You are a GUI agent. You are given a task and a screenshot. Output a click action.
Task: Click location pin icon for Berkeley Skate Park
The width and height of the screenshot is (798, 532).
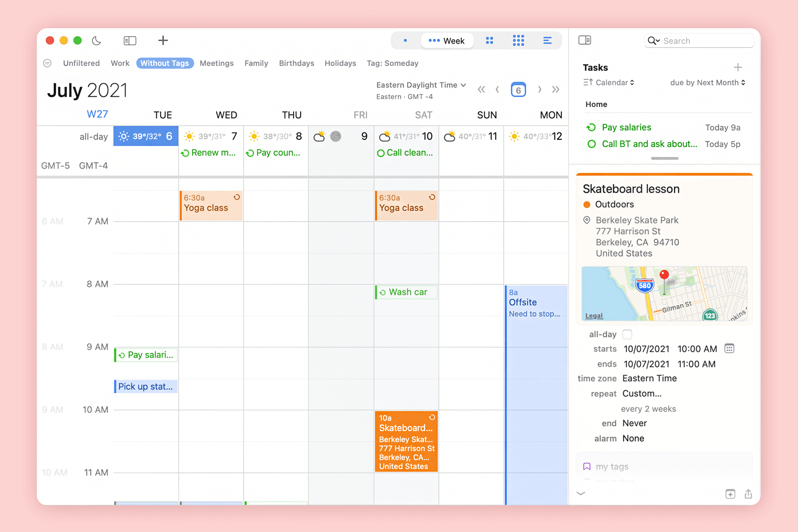tap(587, 220)
